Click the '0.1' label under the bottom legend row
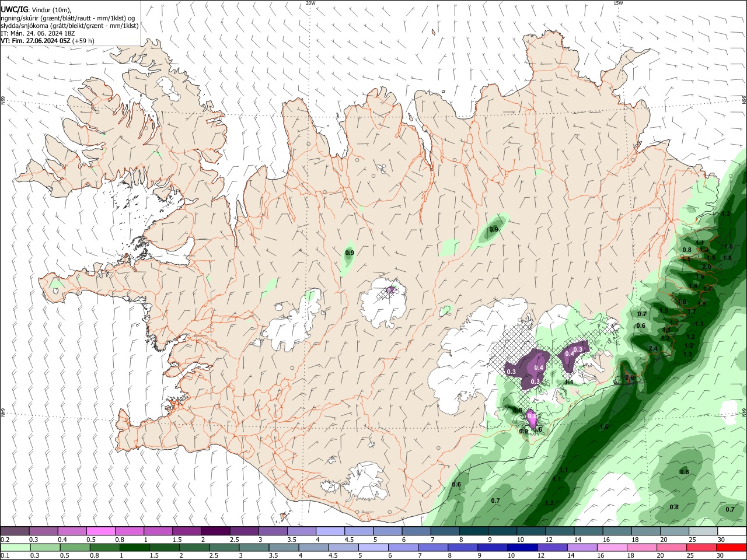Viewport: 747px width, 560px height. point(5,556)
